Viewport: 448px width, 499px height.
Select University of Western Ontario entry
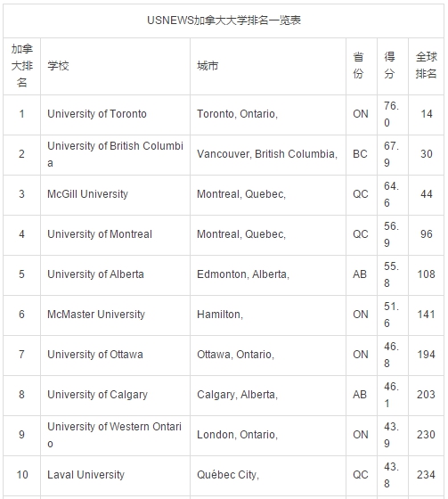[x=115, y=435]
